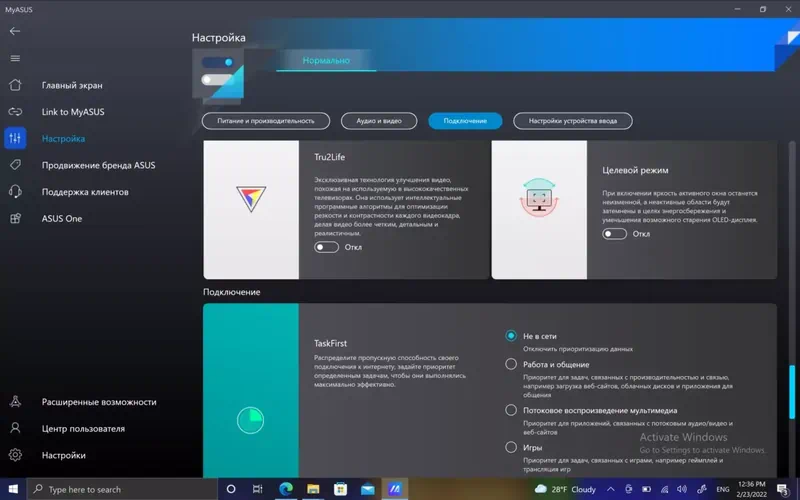
Task: Open Поддержка клиентов headset icon
Action: 15,191
